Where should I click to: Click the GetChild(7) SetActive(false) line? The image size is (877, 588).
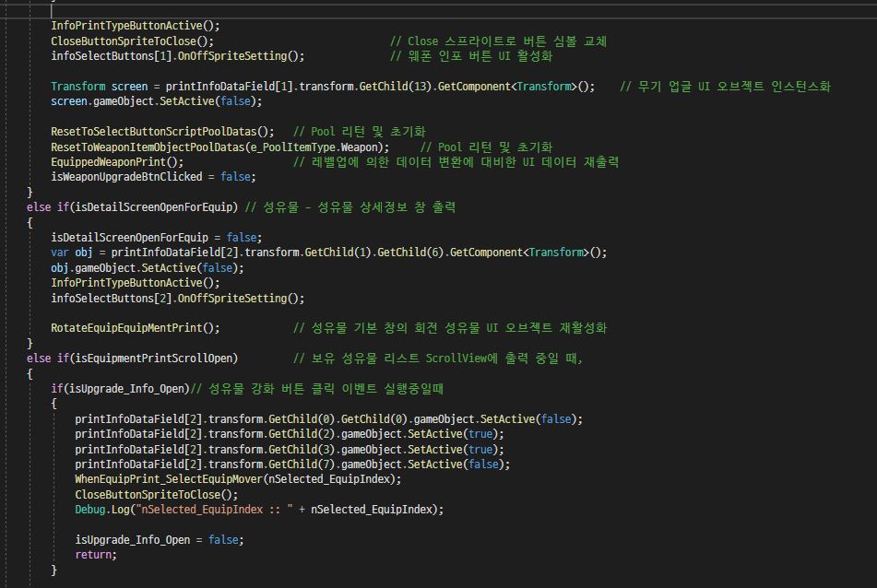tap(292, 465)
